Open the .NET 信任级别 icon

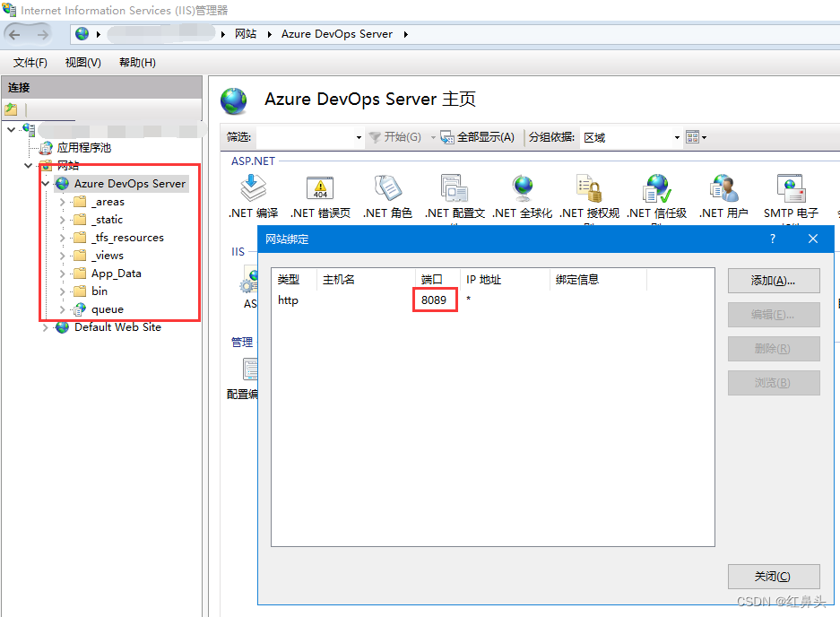657,196
